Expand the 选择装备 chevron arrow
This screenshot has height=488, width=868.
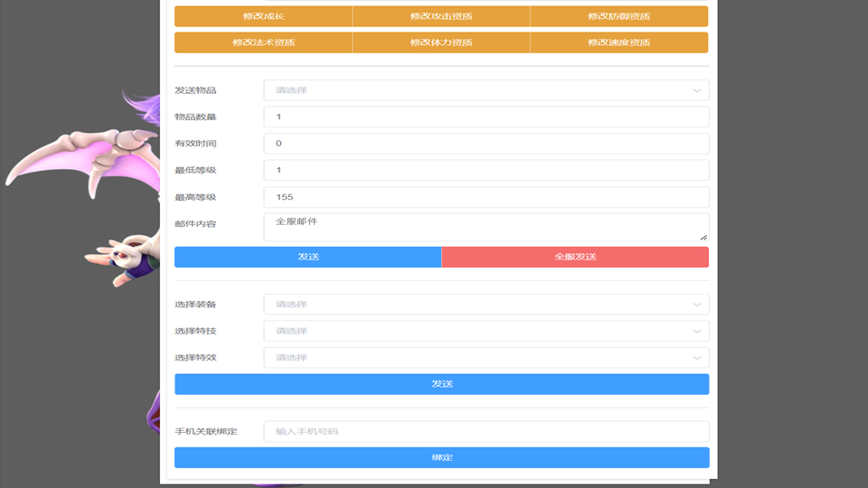click(696, 305)
